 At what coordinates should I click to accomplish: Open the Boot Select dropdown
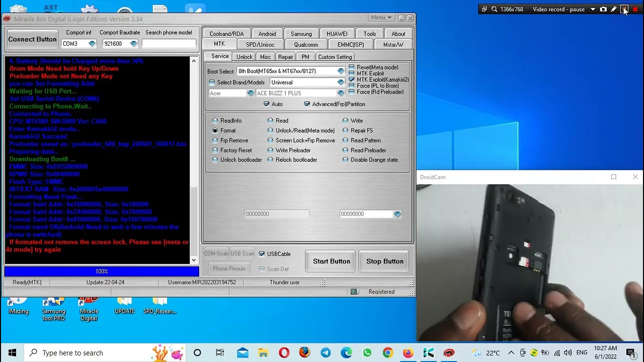coord(341,71)
